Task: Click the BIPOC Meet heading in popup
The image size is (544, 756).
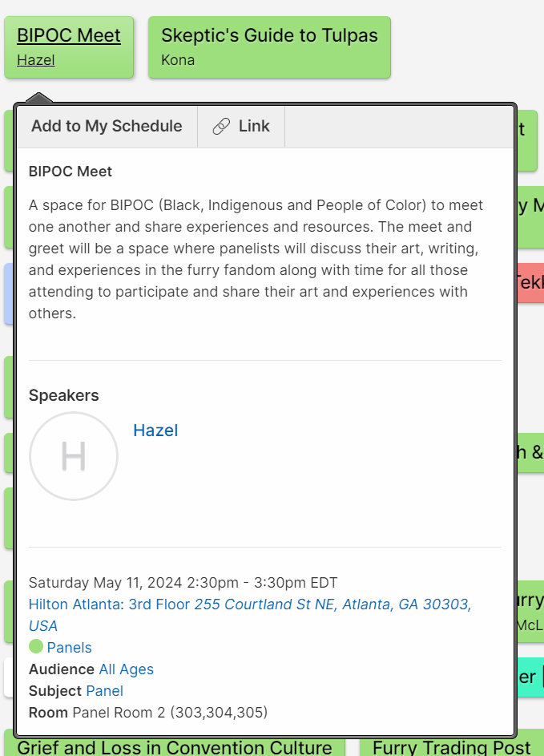Action: pos(71,172)
